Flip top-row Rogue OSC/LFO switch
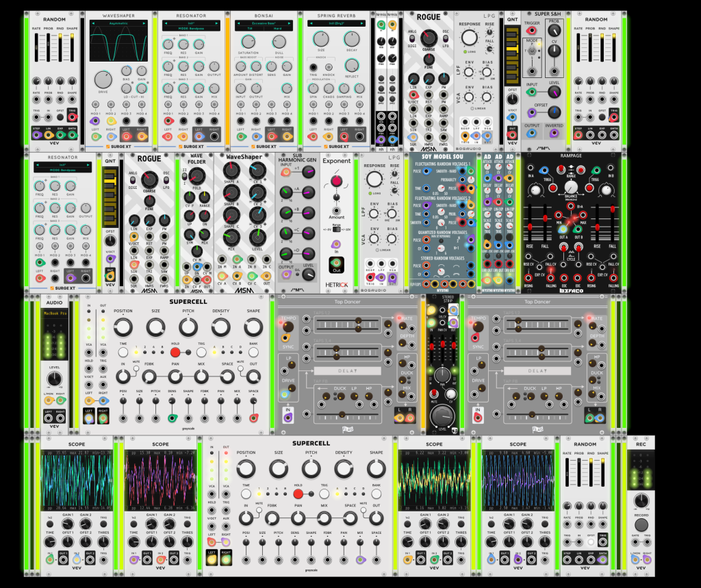701x588 pixels. click(445, 38)
